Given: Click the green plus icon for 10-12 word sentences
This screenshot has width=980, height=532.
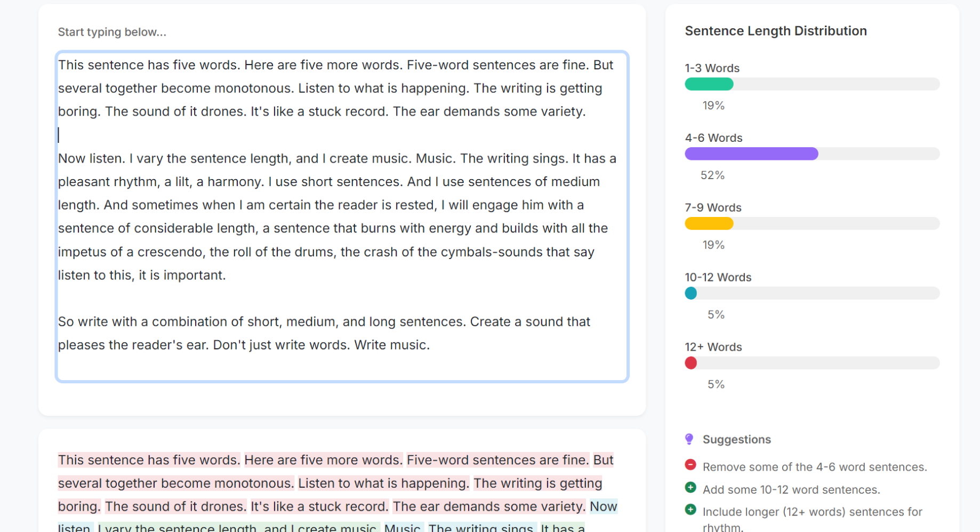Looking at the screenshot, I should point(690,488).
